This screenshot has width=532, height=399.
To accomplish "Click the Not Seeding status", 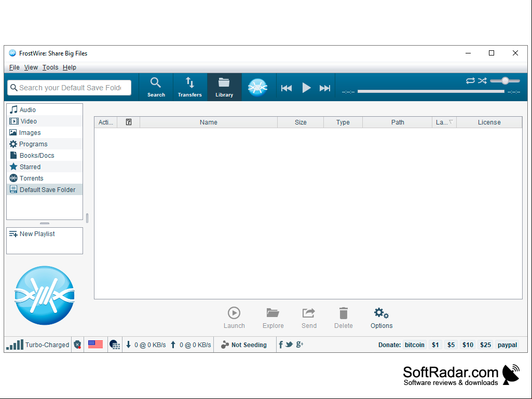I will pos(243,345).
